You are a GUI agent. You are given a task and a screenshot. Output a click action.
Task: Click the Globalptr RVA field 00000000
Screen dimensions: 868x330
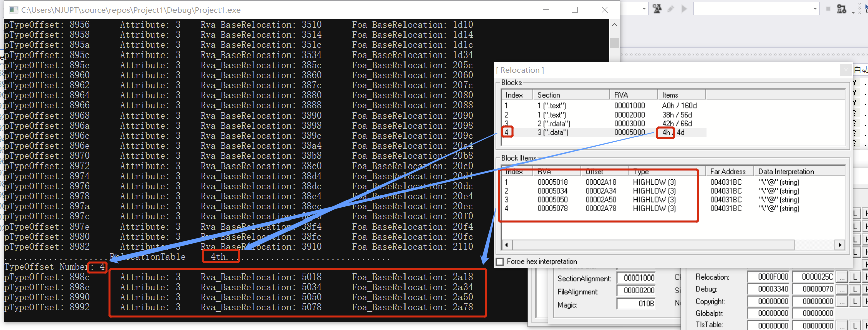[769, 313]
